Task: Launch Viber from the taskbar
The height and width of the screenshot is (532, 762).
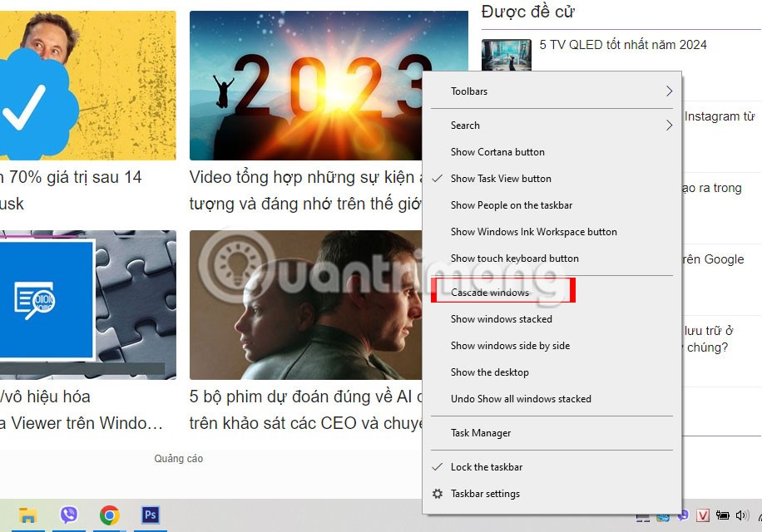Action: [69, 515]
